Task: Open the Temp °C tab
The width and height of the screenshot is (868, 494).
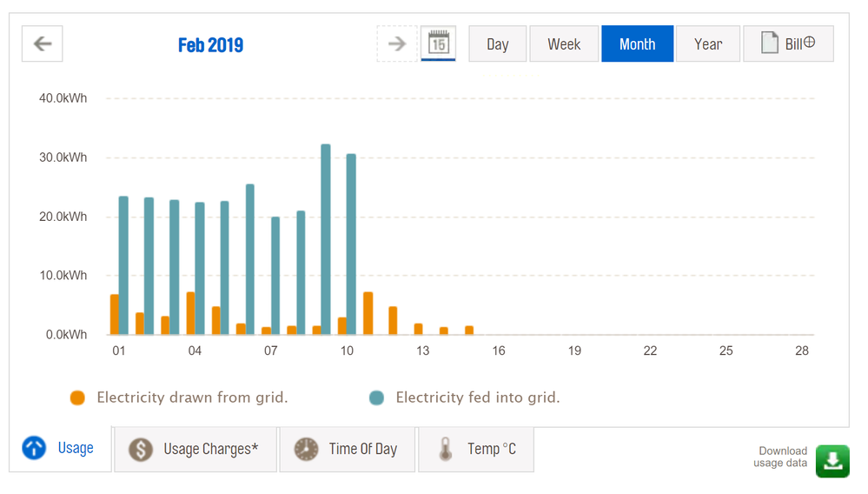Action: pyautogui.click(x=476, y=450)
